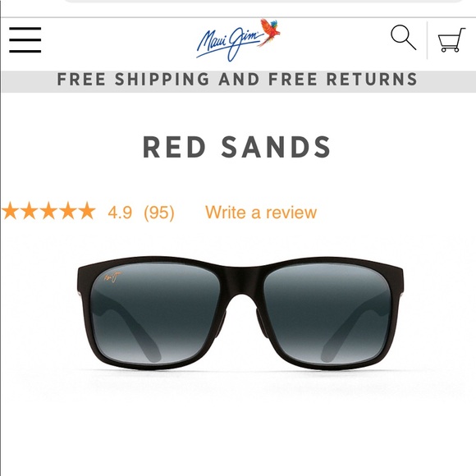Viewport: 476px width, 476px height.
Task: Click the 4.9 rating score
Action: 120,213
